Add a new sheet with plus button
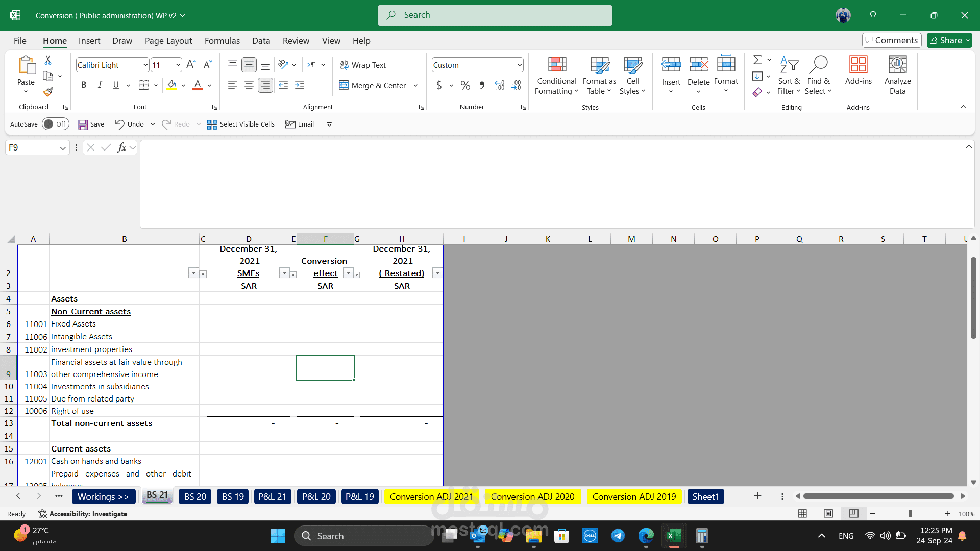 [x=757, y=496]
